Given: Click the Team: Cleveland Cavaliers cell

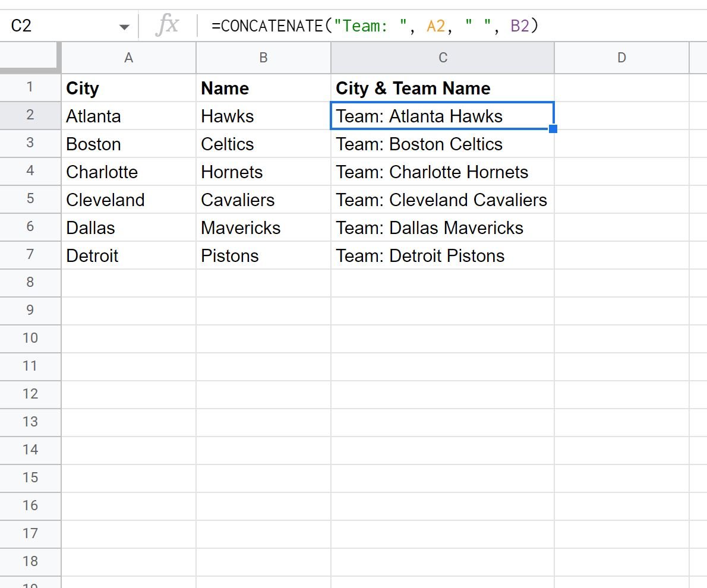Looking at the screenshot, I should coord(443,200).
